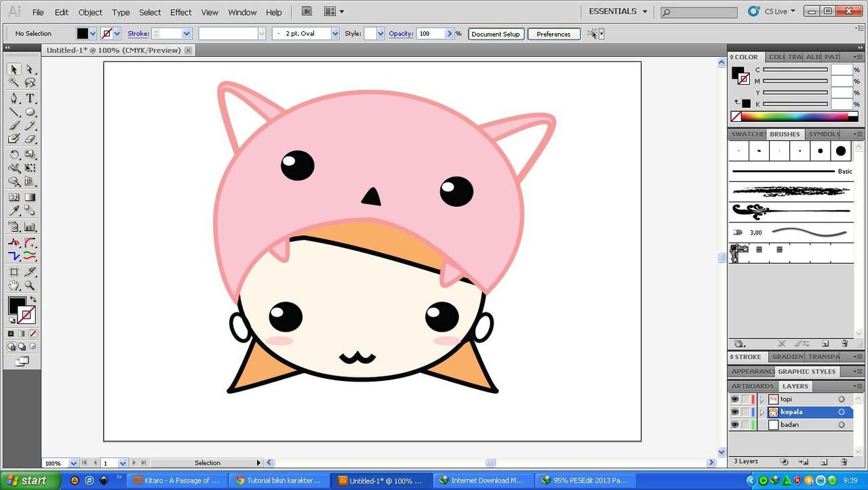Open the zoom level 100% dropdown
Image resolution: width=868 pixels, height=490 pixels.
(74, 463)
